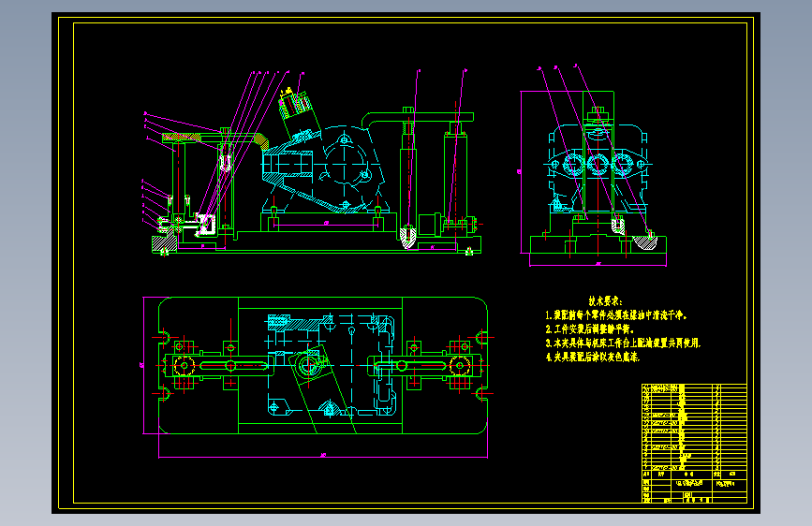Pick the vertical height dimension left of side view

521,172
